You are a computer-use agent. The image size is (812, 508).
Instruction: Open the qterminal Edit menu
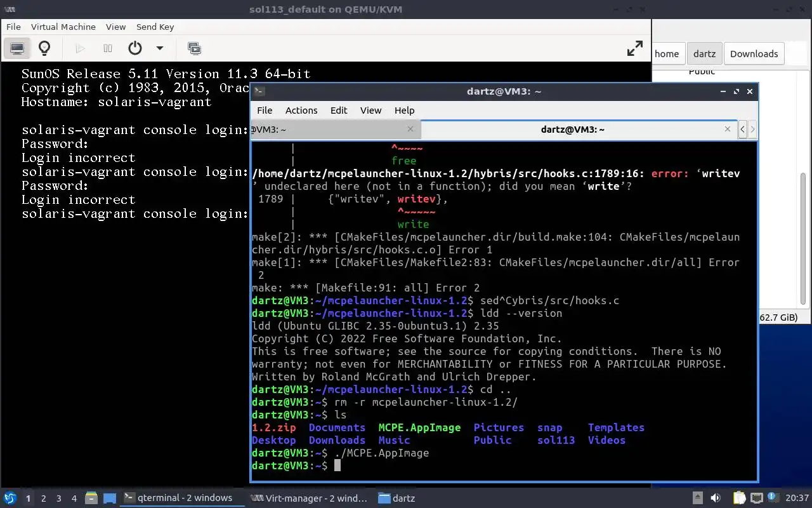339,110
